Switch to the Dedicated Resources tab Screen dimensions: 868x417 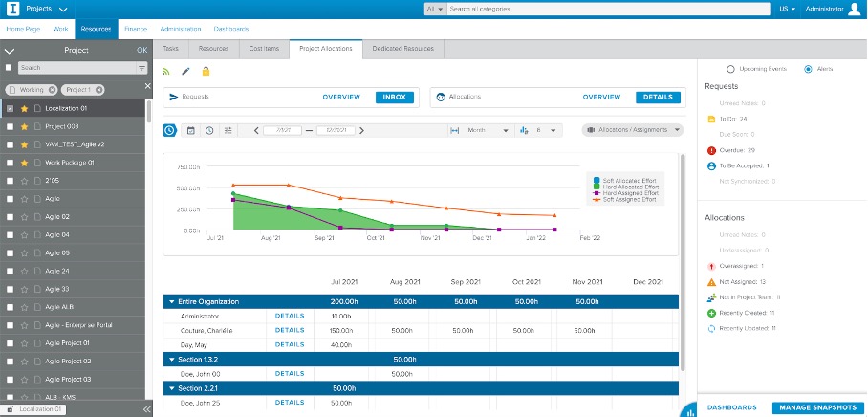[x=402, y=48]
